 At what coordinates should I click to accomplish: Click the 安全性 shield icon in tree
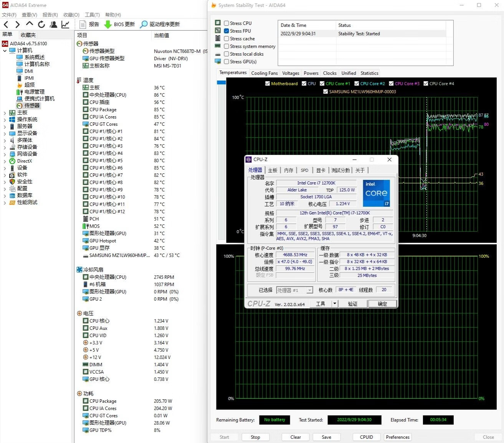coord(12,182)
